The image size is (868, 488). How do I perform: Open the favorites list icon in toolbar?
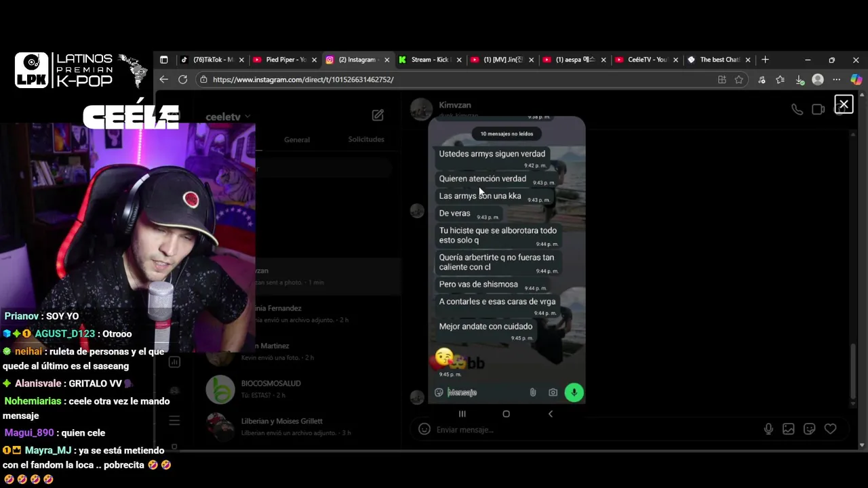[x=781, y=79]
